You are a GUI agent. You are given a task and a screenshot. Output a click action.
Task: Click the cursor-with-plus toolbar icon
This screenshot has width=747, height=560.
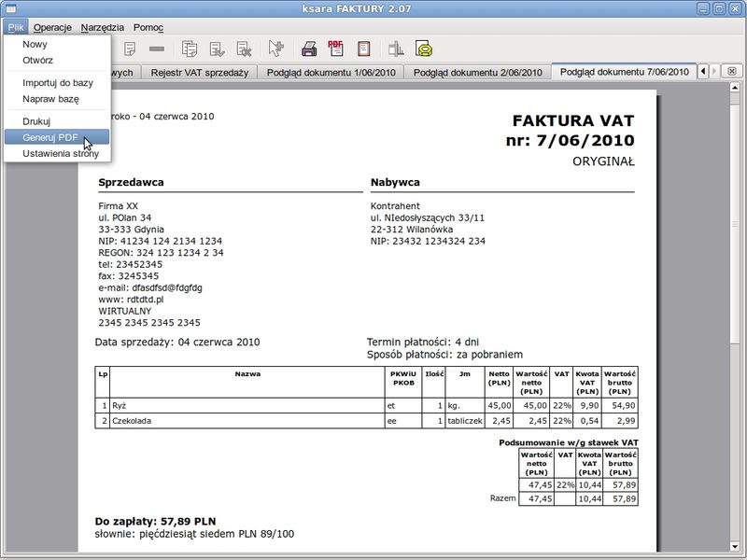[x=275, y=49]
